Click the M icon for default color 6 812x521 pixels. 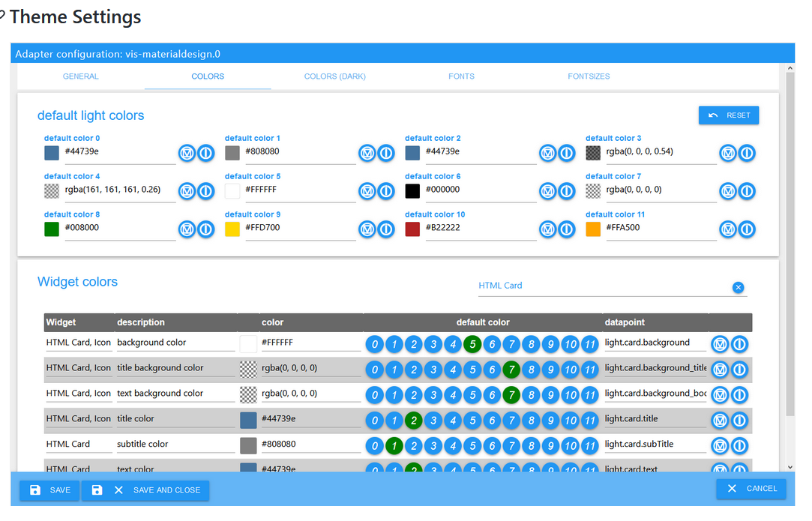pyautogui.click(x=548, y=191)
